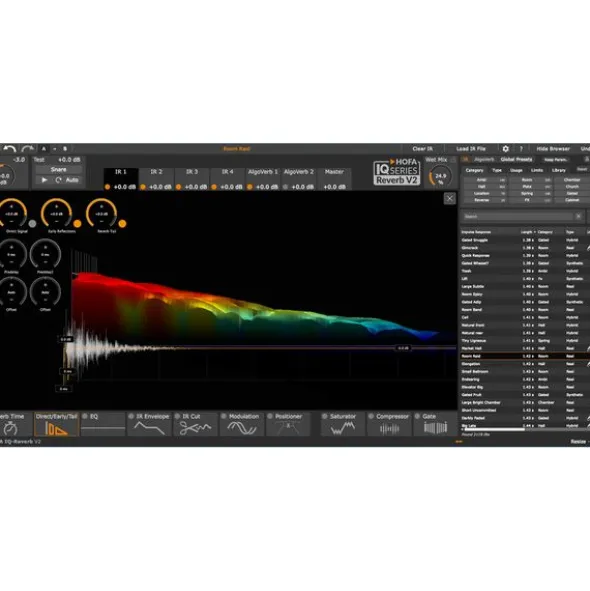Image resolution: width=590 pixels, height=591 pixels.
Task: Toggle the Early Reflections enable dot
Action: (x=77, y=224)
